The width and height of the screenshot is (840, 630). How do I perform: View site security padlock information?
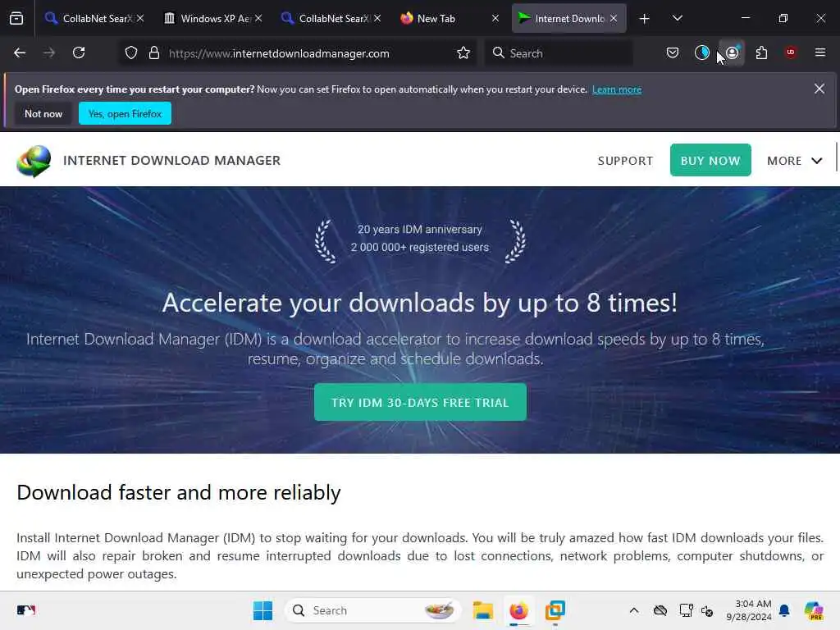[154, 53]
